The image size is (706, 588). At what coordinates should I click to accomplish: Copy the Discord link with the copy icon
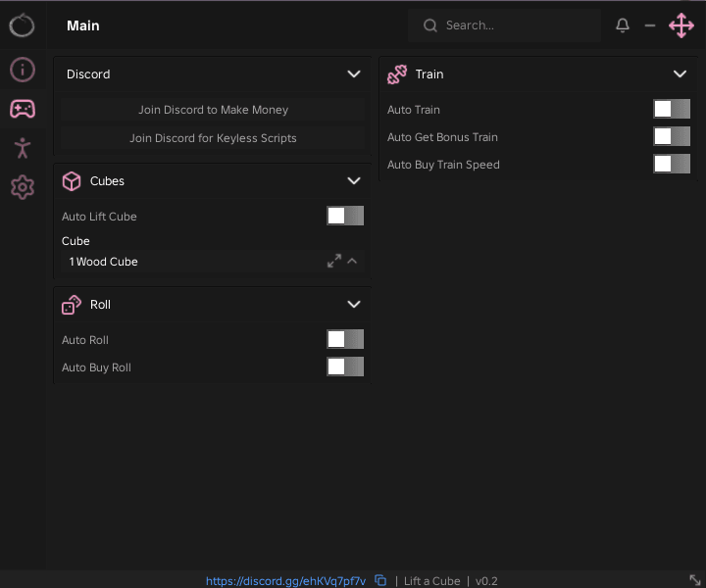(x=380, y=580)
